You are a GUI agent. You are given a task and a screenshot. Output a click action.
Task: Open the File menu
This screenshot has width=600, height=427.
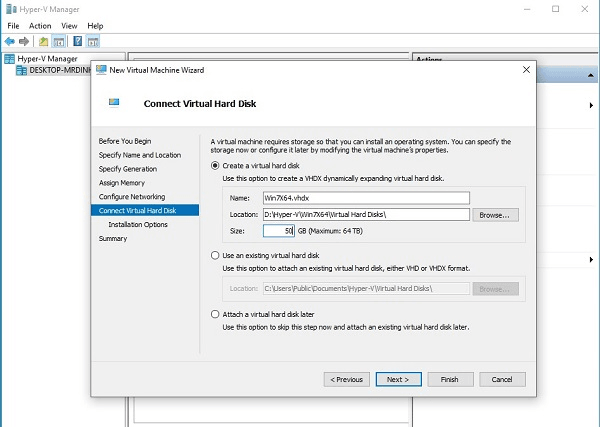click(13, 26)
